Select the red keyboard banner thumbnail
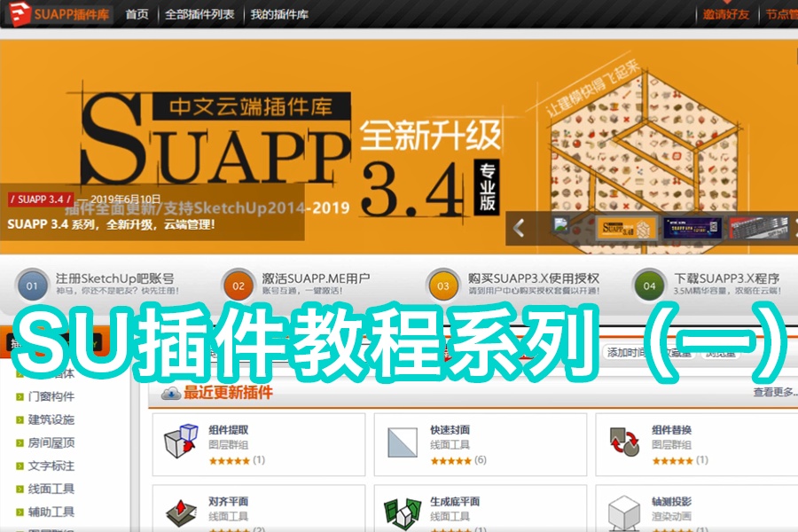This screenshot has width=798, height=532. coord(758,228)
